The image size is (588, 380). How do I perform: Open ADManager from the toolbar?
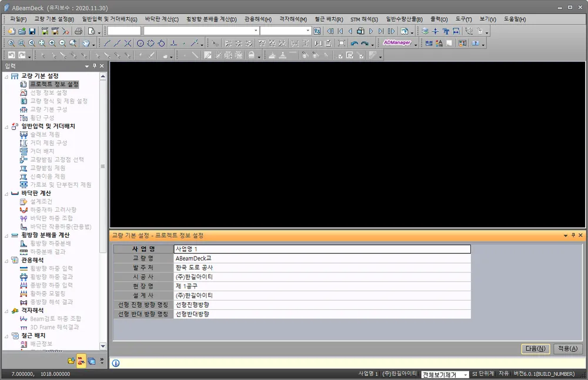click(397, 43)
